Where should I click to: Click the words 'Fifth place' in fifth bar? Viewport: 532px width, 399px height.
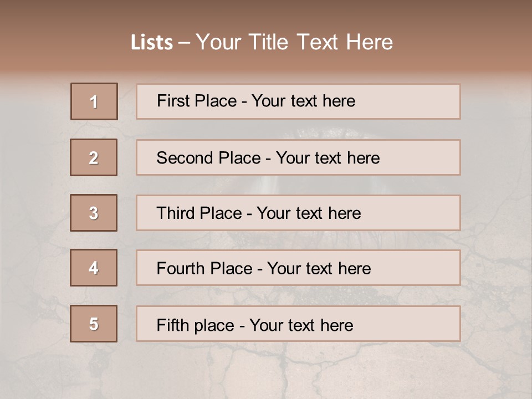click(x=196, y=325)
